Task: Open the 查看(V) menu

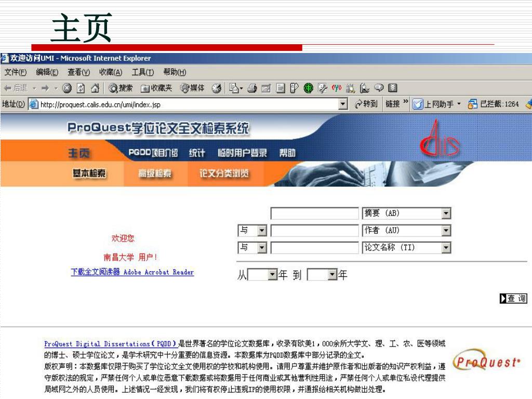Action: click(x=78, y=72)
